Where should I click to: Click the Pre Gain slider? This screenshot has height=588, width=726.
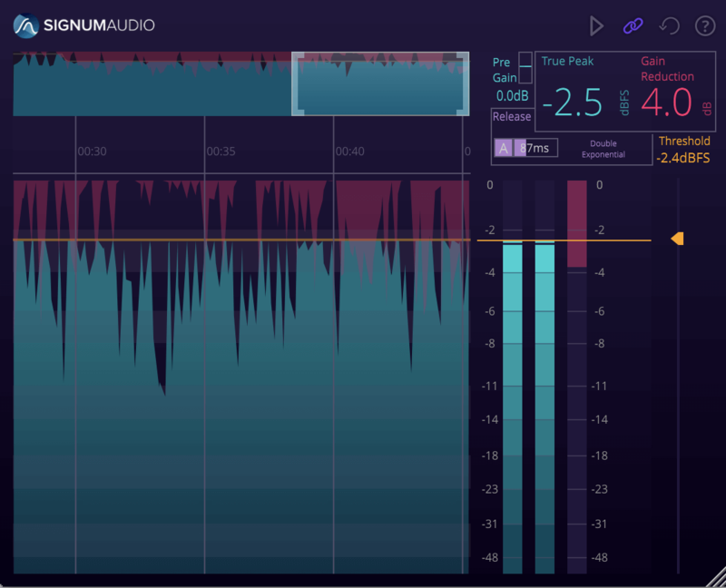click(525, 68)
